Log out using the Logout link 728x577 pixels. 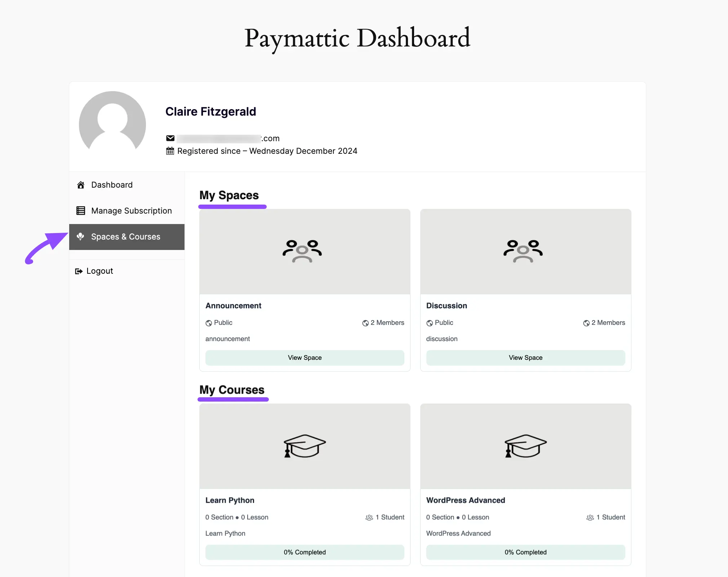[99, 271]
